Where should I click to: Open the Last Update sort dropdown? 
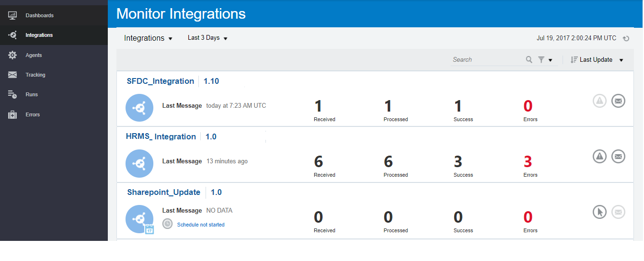(597, 60)
